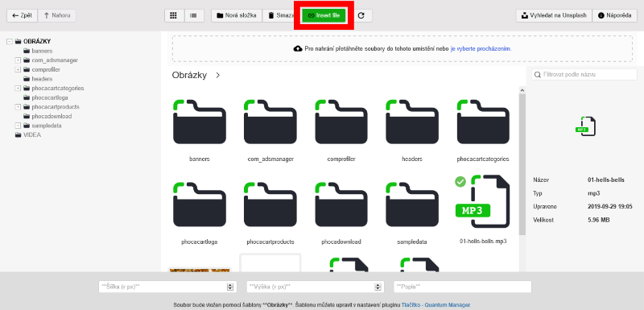The image size is (644, 310).
Task: Click the Obrázky breadcrumb
Action: [x=189, y=76]
